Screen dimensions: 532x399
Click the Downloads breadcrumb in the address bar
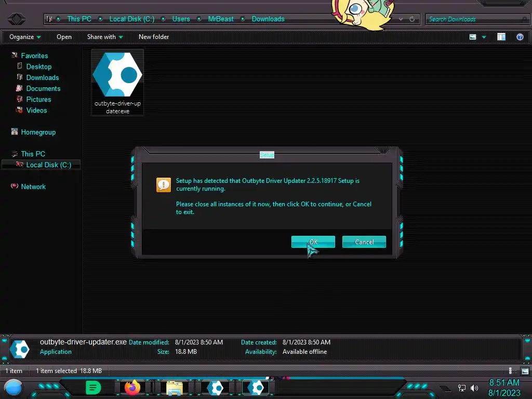point(268,19)
